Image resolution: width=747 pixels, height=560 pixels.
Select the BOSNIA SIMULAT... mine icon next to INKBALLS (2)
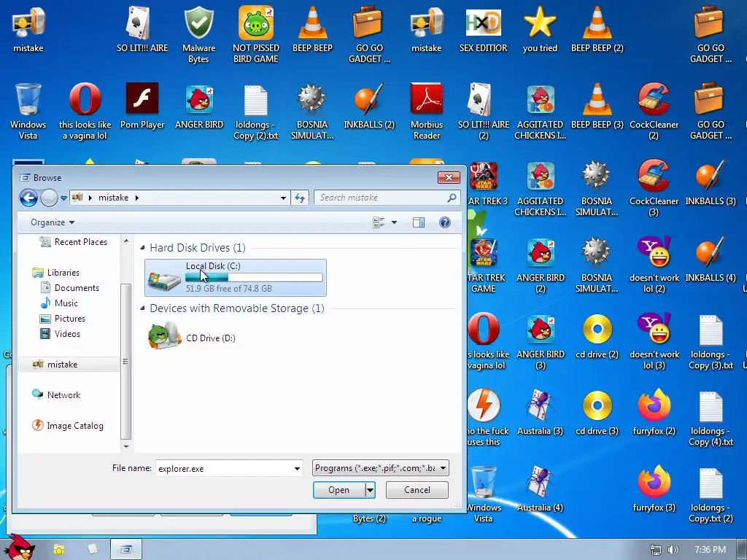[x=312, y=111]
